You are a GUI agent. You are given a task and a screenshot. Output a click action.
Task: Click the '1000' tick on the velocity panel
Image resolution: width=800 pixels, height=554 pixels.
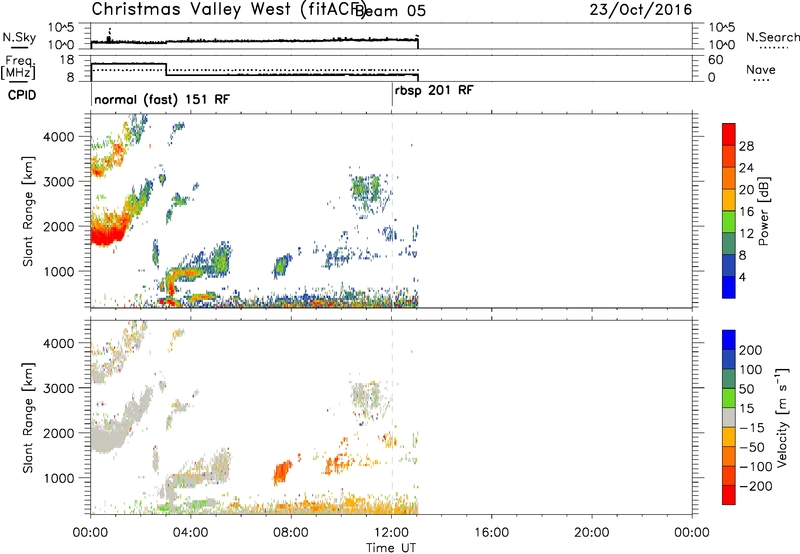click(x=59, y=478)
